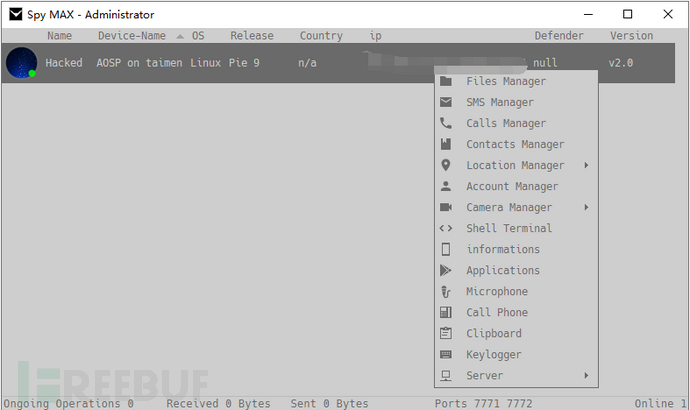
Task: Click the keyboard icon beside Keylogger
Action: point(446,354)
